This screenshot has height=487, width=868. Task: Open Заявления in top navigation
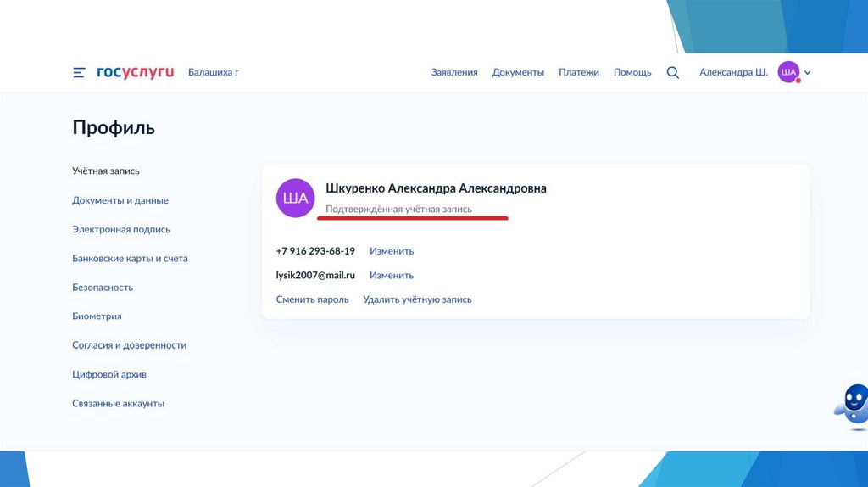(x=454, y=73)
